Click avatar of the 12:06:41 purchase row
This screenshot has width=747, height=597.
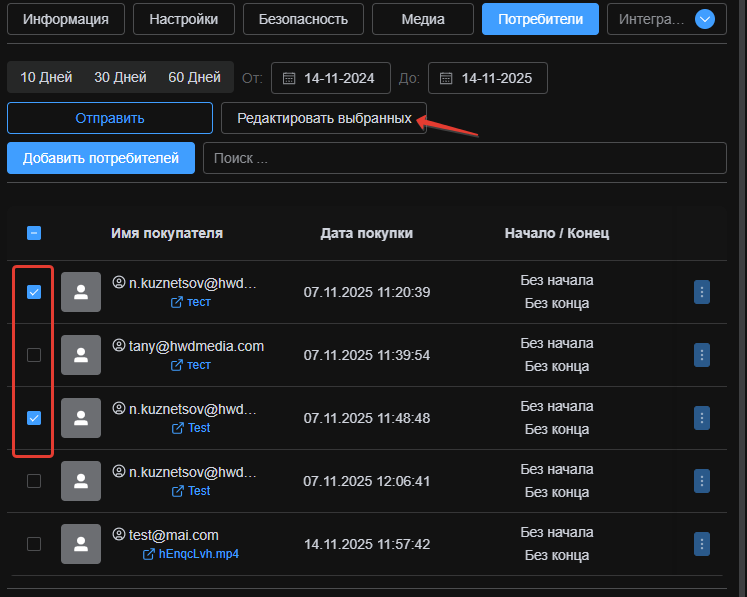(x=81, y=481)
